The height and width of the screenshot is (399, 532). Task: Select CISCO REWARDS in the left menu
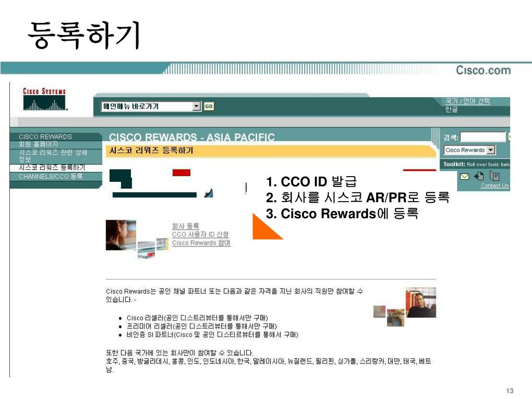[46, 137]
